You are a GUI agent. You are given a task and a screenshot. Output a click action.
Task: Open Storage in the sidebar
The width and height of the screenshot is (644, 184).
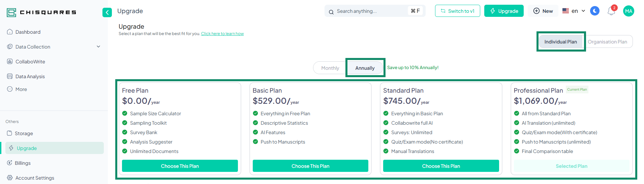click(x=24, y=133)
